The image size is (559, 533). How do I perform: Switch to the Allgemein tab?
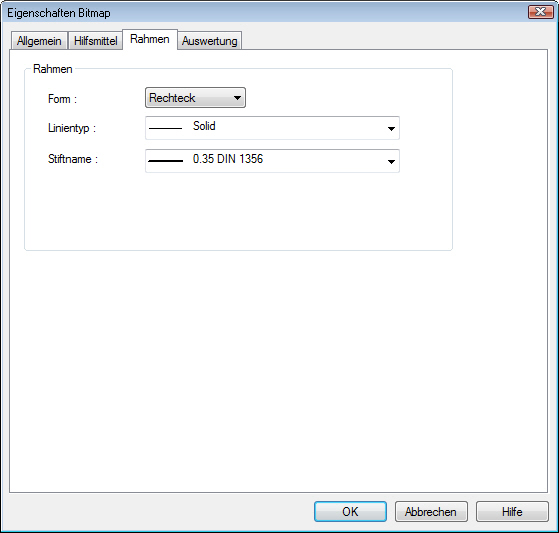[39, 41]
